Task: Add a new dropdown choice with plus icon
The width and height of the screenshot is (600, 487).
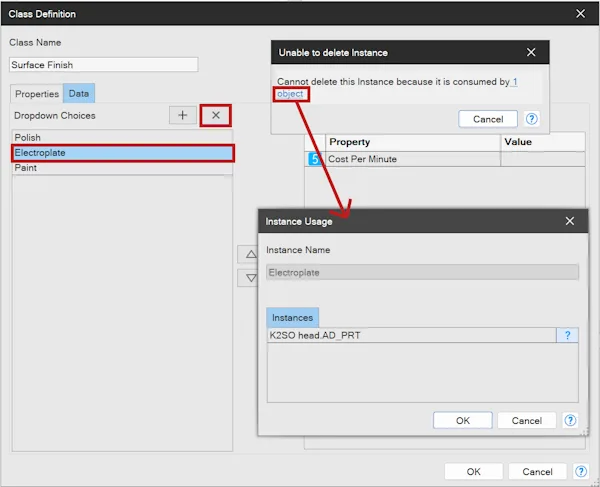Action: coord(183,115)
